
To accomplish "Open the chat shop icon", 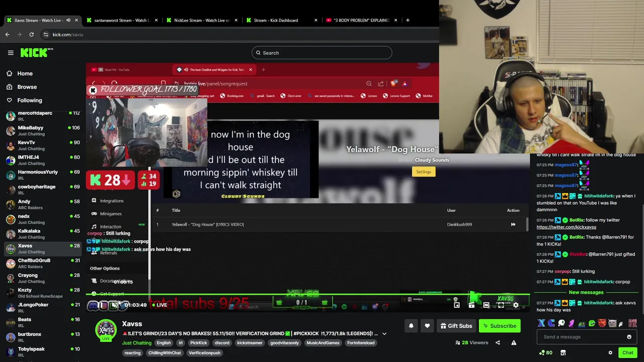I will 563,352.
